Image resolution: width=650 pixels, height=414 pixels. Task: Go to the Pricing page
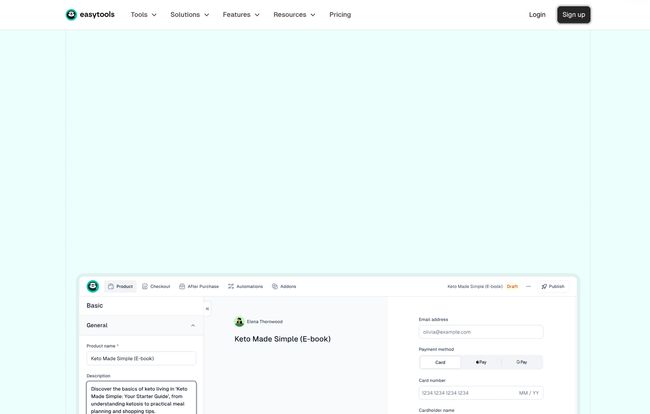(340, 15)
